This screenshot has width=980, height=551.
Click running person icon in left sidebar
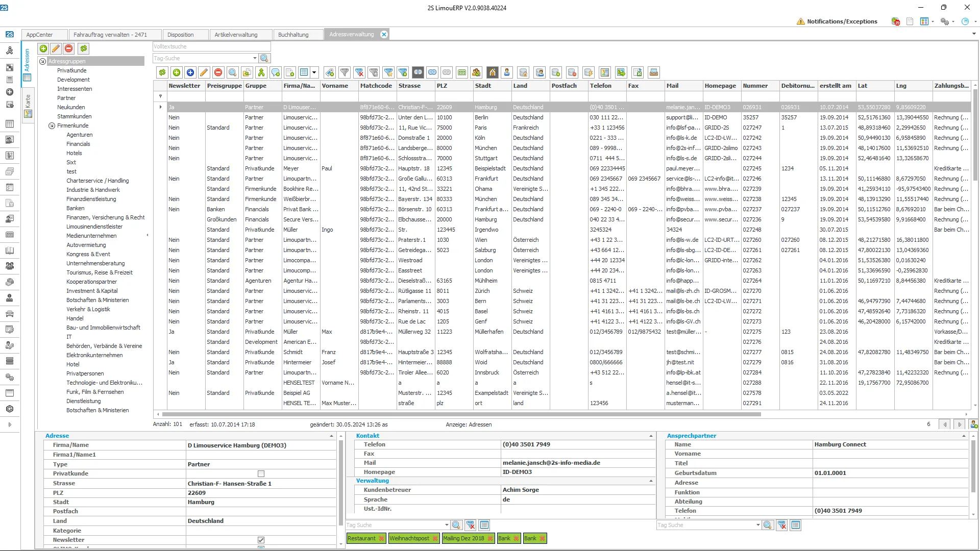[9, 51]
